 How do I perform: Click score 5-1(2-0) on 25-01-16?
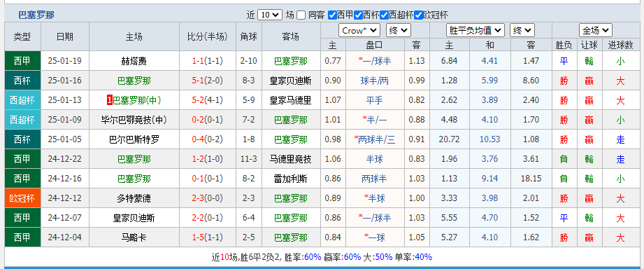(208, 81)
